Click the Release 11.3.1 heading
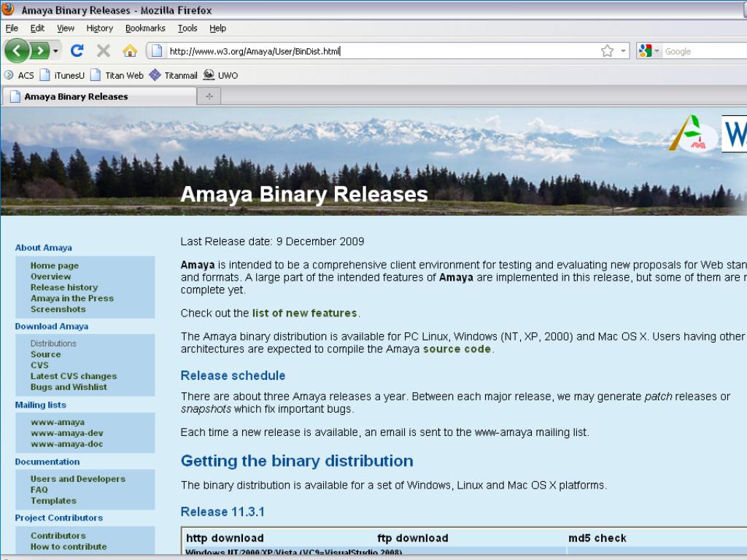Image resolution: width=747 pixels, height=560 pixels. click(222, 512)
